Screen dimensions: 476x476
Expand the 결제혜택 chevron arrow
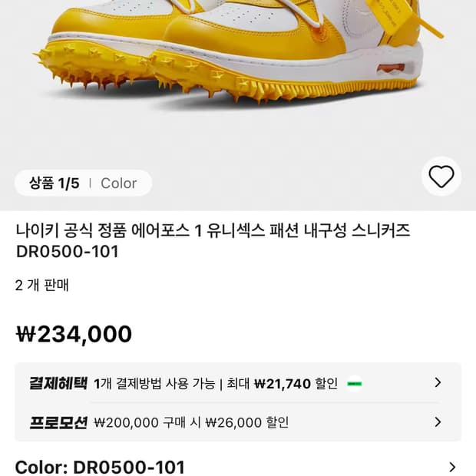[x=438, y=382]
